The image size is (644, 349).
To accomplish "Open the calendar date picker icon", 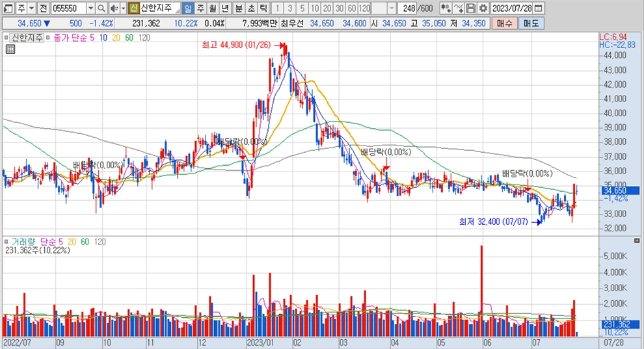I will coord(539,8).
